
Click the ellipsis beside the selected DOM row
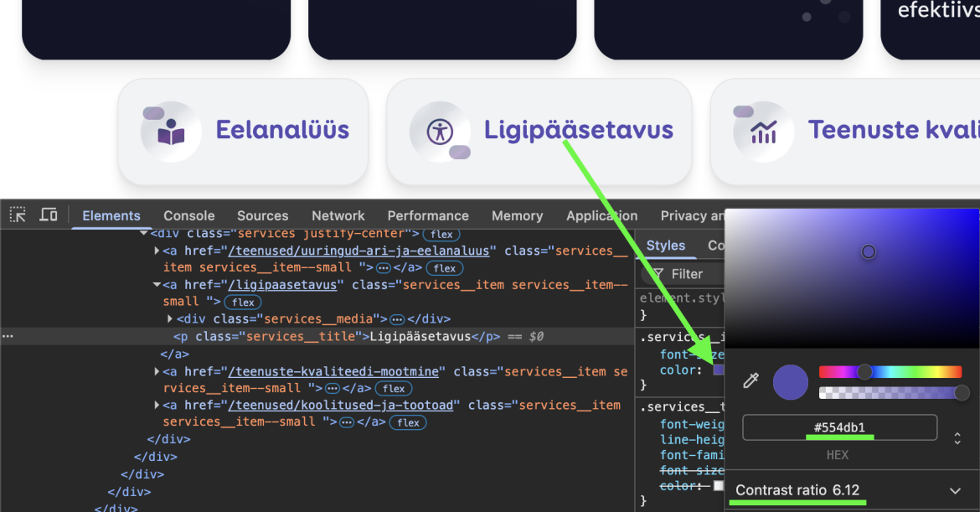pyautogui.click(x=8, y=336)
